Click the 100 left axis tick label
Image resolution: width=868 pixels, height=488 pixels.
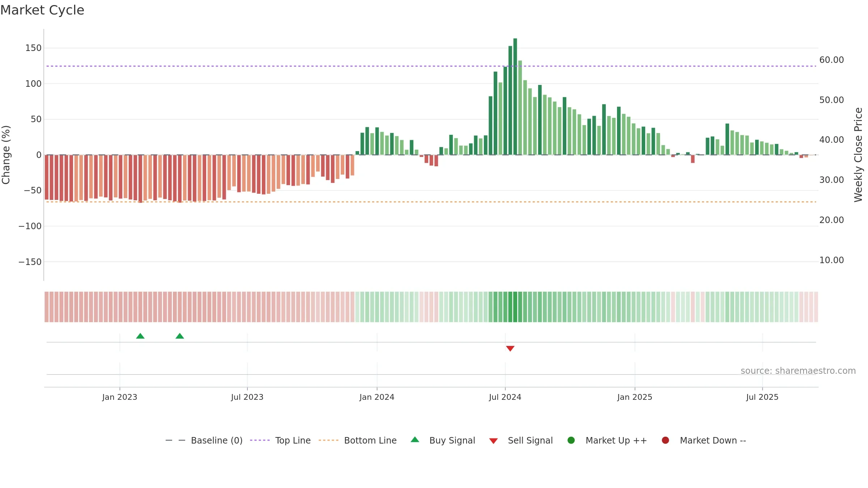[33, 84]
